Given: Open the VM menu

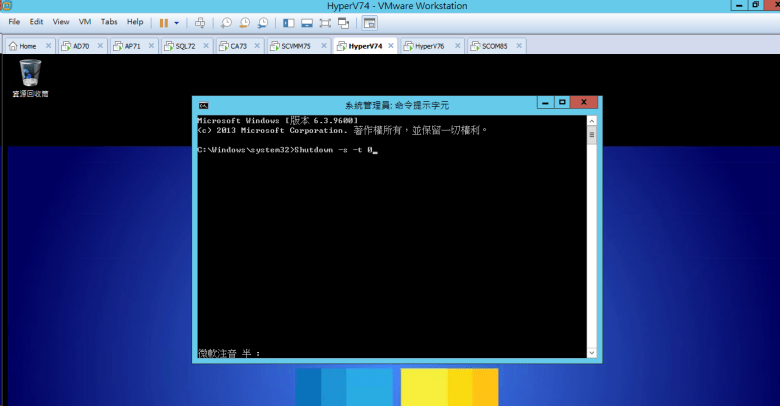Looking at the screenshot, I should pos(86,21).
